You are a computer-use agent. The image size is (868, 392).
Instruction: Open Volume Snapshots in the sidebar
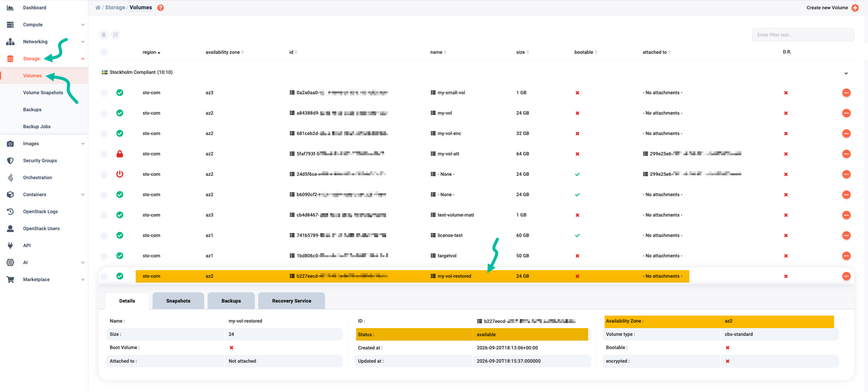point(43,92)
